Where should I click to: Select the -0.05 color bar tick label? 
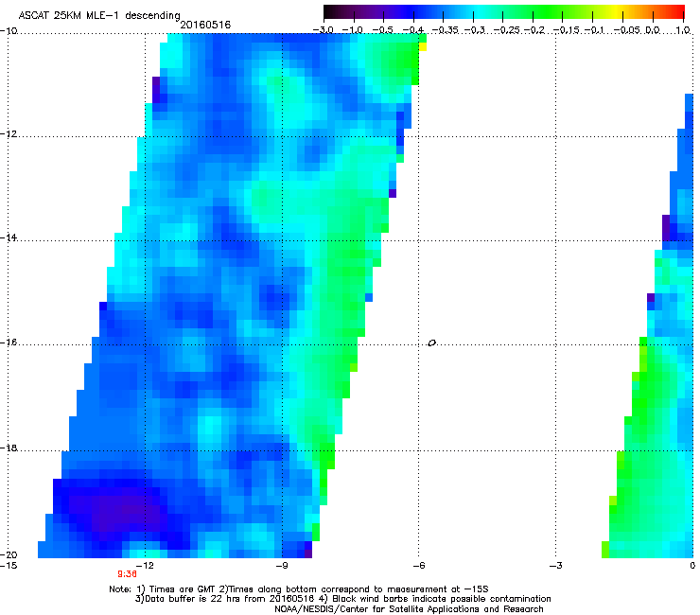point(627,30)
